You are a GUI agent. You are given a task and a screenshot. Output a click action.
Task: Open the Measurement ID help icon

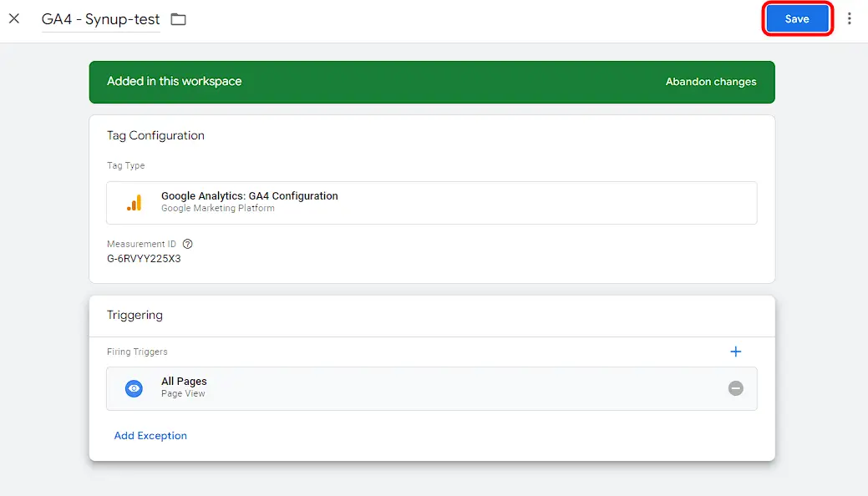(x=188, y=244)
